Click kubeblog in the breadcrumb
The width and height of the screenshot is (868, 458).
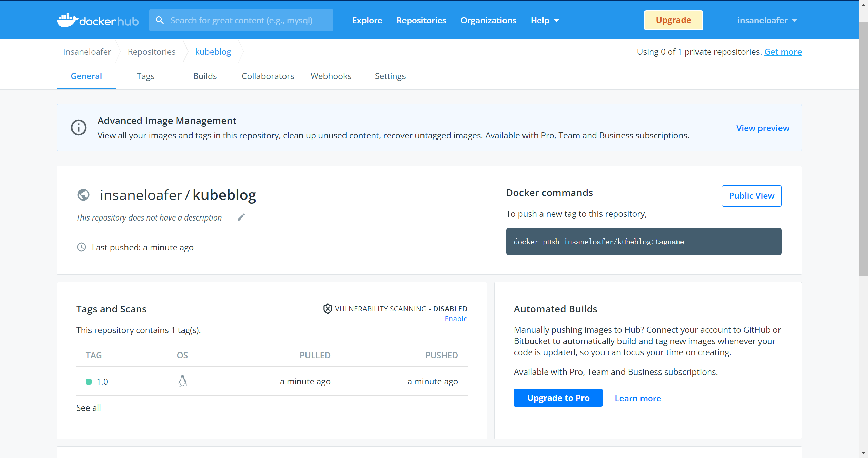[x=213, y=52]
